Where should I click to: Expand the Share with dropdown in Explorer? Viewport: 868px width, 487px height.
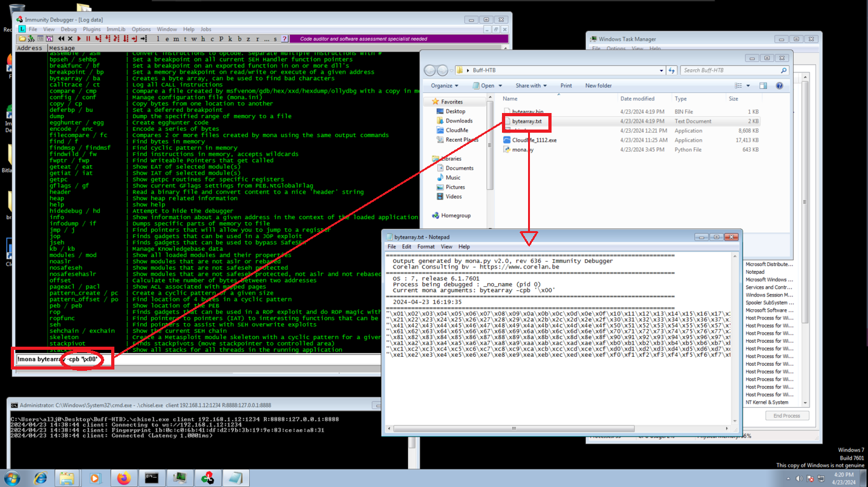tap(531, 86)
